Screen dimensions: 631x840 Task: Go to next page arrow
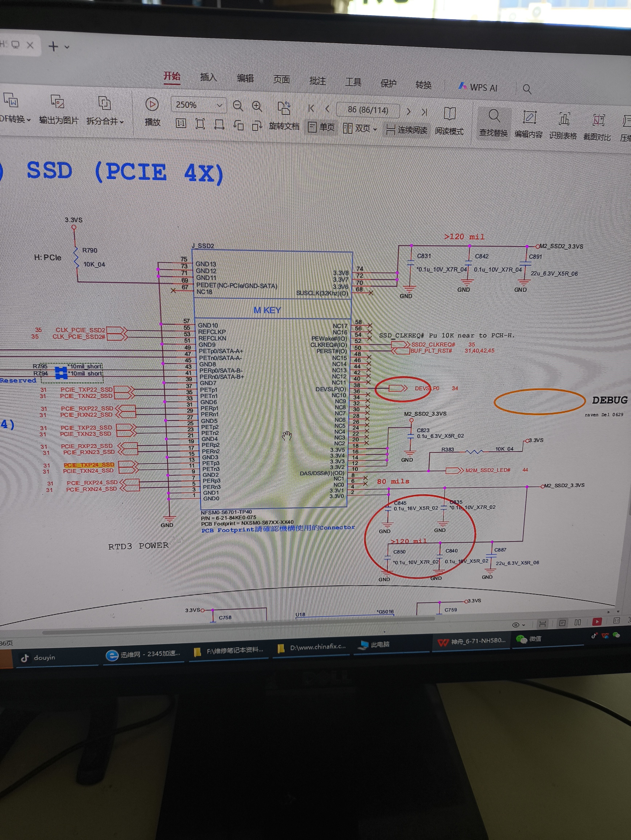pyautogui.click(x=409, y=112)
